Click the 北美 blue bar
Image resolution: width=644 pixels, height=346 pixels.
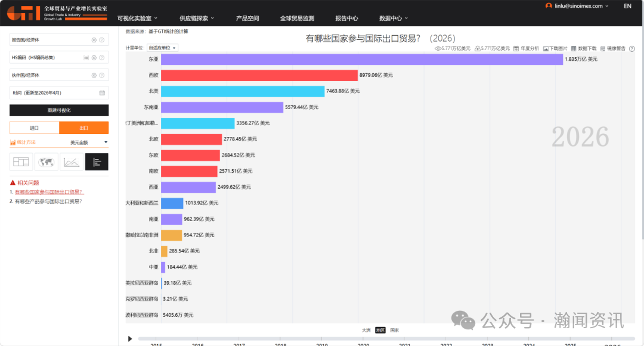click(243, 91)
